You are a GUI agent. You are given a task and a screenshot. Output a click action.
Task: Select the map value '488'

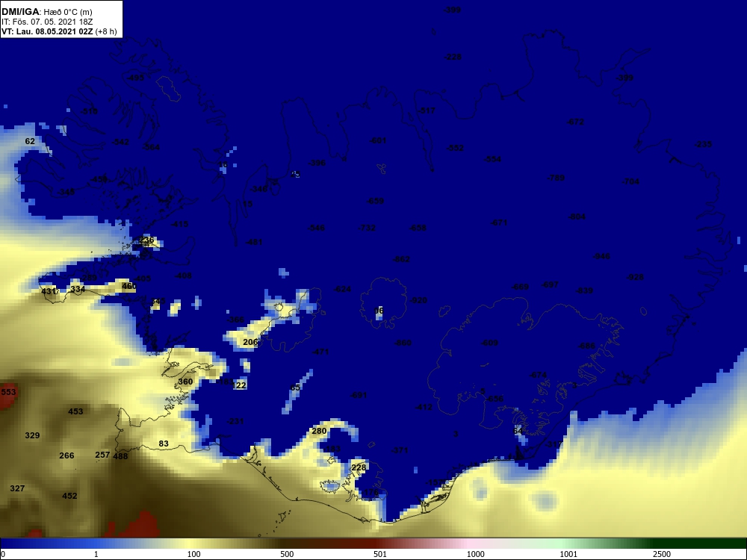(x=120, y=456)
